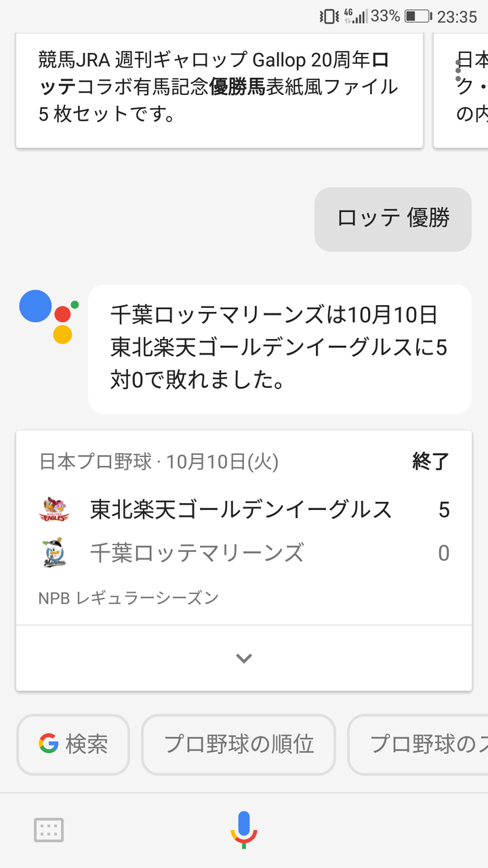Screen dimensions: 488x868
Task: Tap the 日本プロ野球 10月10日 header
Action: click(159, 462)
